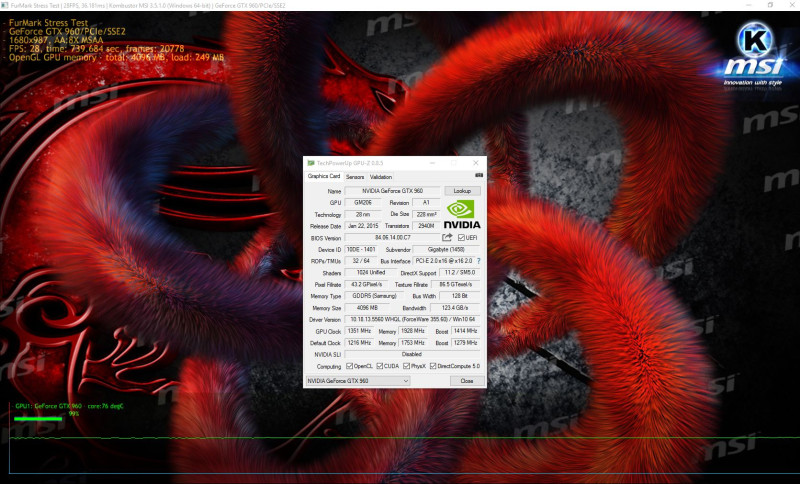Click the Texture Fillrate field 86.5 GTexel/s

pyautogui.click(x=456, y=284)
